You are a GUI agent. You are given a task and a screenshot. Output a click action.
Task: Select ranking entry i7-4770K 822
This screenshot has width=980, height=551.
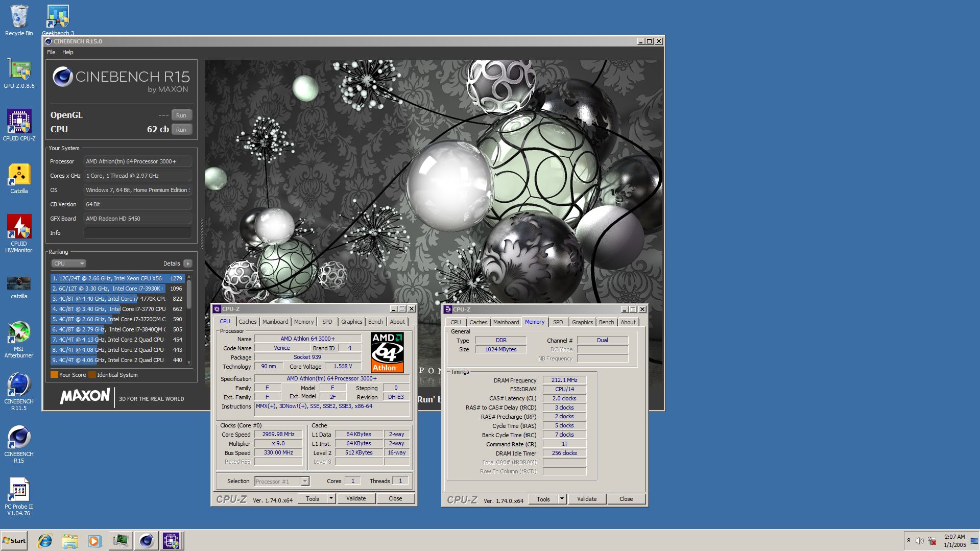[x=117, y=299]
